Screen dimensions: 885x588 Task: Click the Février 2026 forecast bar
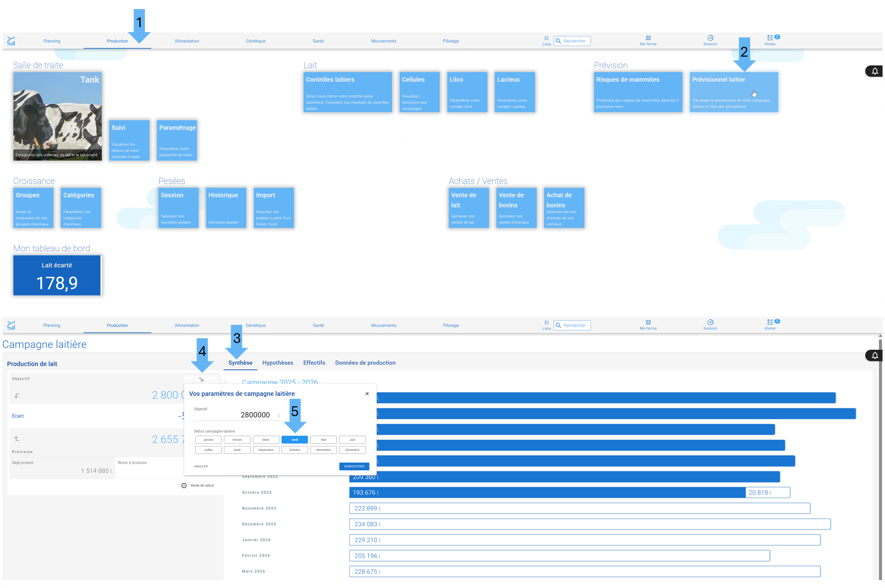(560, 556)
